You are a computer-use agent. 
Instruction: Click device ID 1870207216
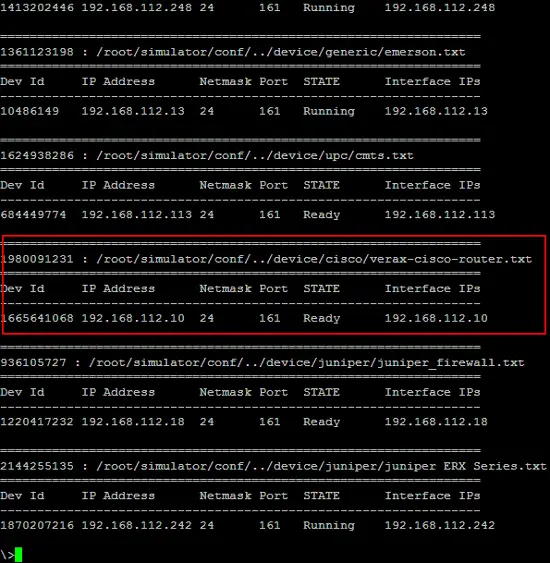pyautogui.click(x=37, y=525)
